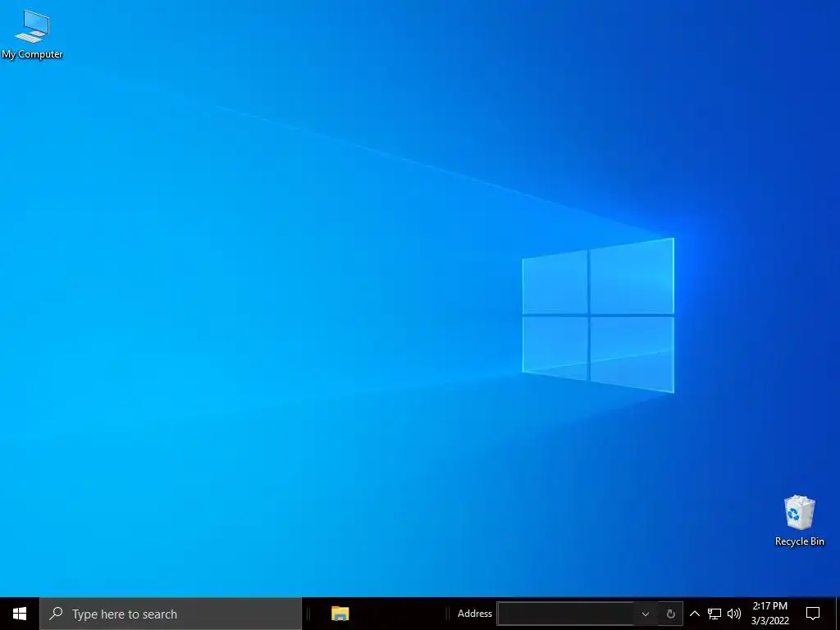Image resolution: width=840 pixels, height=630 pixels.
Task: Click the 'Type here to search' box
Action: pyautogui.click(x=171, y=614)
